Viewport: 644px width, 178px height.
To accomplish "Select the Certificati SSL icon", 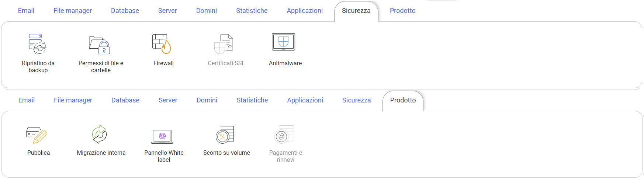I will point(224,44).
